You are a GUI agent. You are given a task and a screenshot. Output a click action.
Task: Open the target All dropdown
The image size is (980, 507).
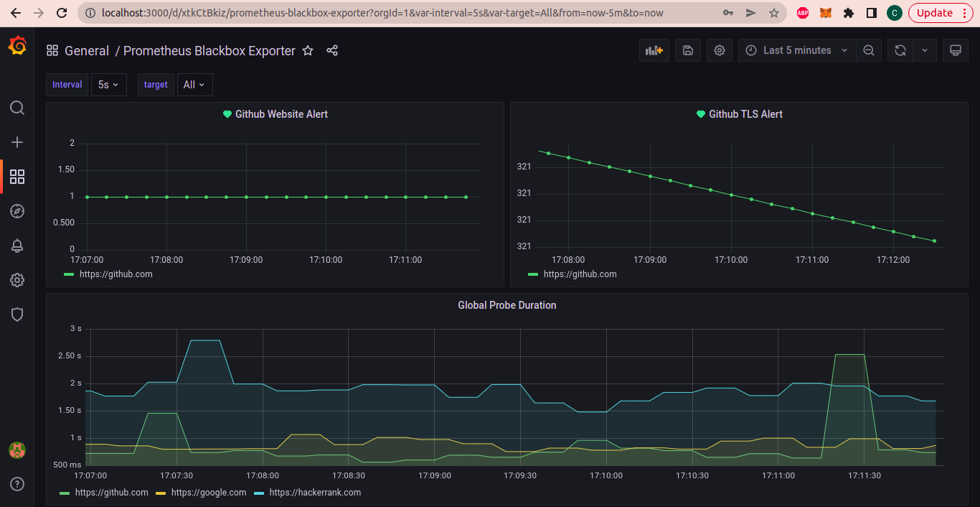pos(194,85)
